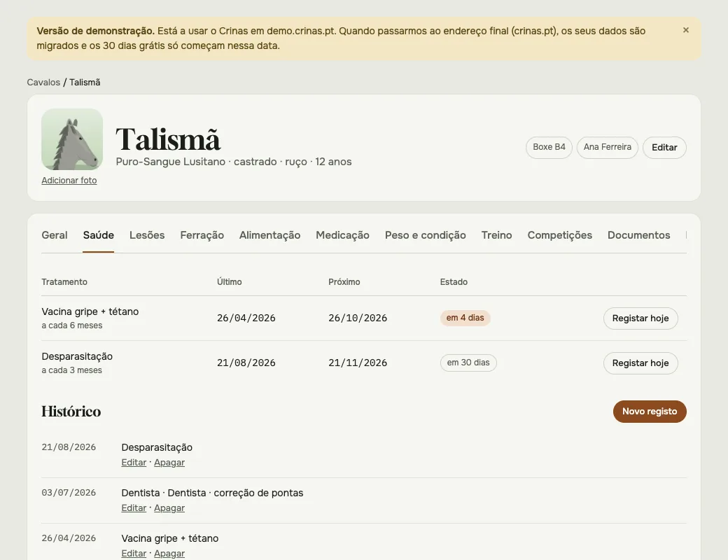Screen dimensions: 728x560
Task: Select 26/04/2026 in the Último column
Action: 246,318
